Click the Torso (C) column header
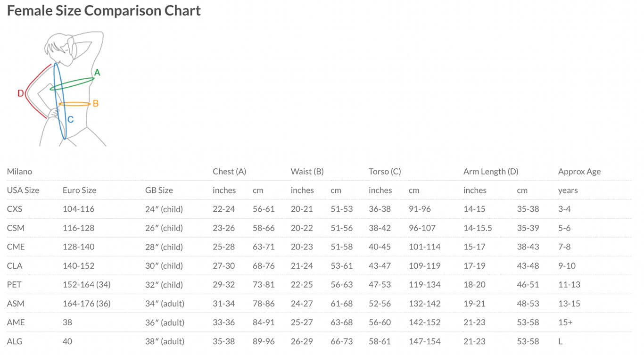This screenshot has height=355, width=644. 385,172
